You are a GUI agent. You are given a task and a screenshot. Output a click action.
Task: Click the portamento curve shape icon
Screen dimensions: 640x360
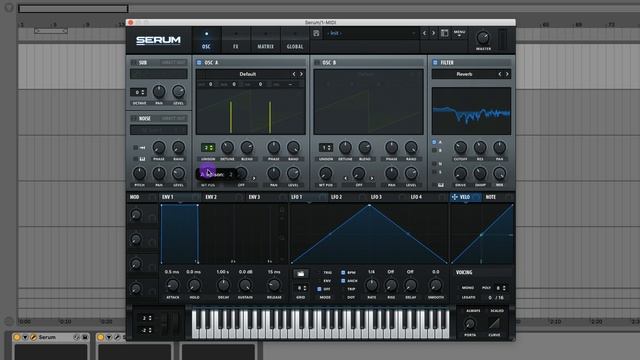(494, 324)
